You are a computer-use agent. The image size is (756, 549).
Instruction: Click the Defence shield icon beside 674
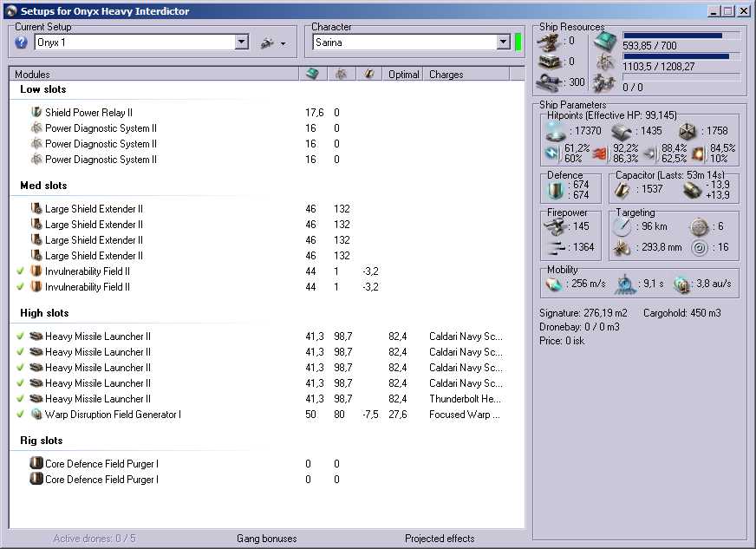coord(556,190)
